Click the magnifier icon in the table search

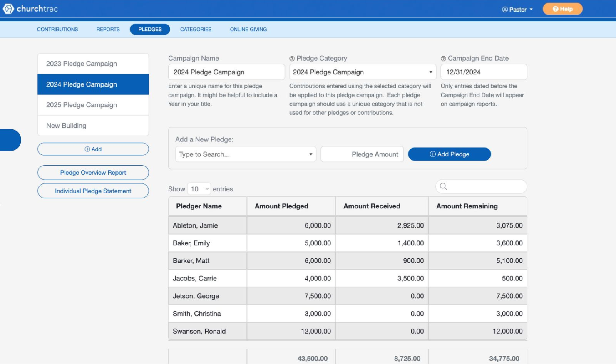click(x=443, y=186)
